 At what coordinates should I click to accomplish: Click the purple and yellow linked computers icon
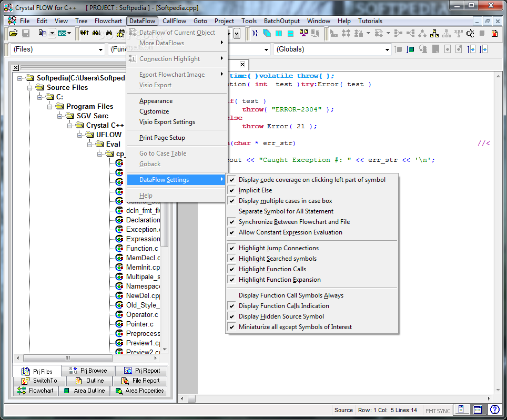pyautogui.click(x=303, y=33)
